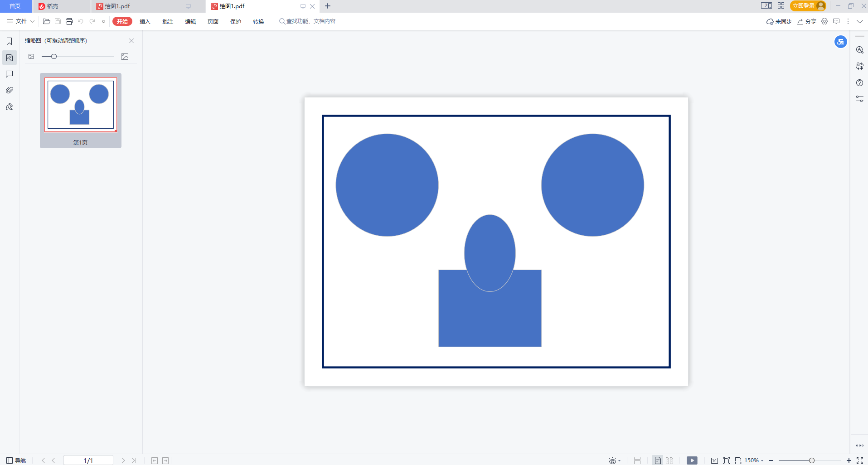Image resolution: width=868 pixels, height=465 pixels.
Task: Click the page number field 1/1
Action: tap(88, 460)
